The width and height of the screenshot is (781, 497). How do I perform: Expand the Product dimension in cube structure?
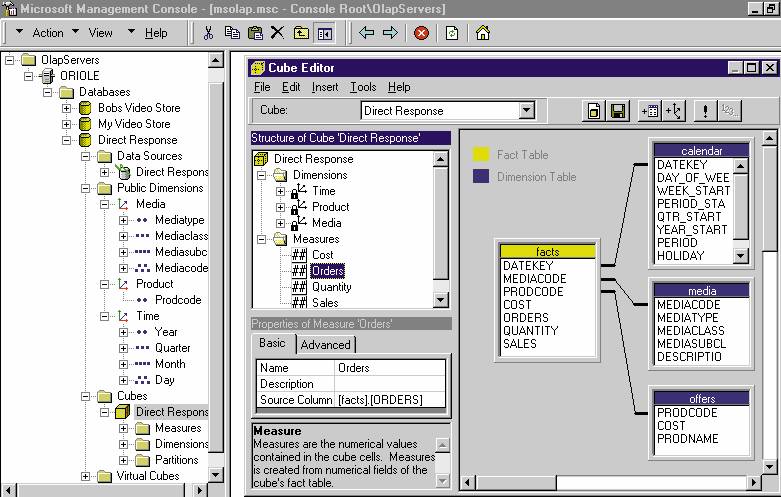click(280, 207)
